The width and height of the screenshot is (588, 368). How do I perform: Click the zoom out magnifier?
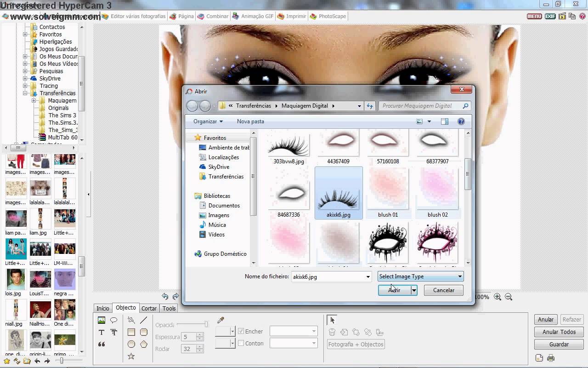coord(509,297)
